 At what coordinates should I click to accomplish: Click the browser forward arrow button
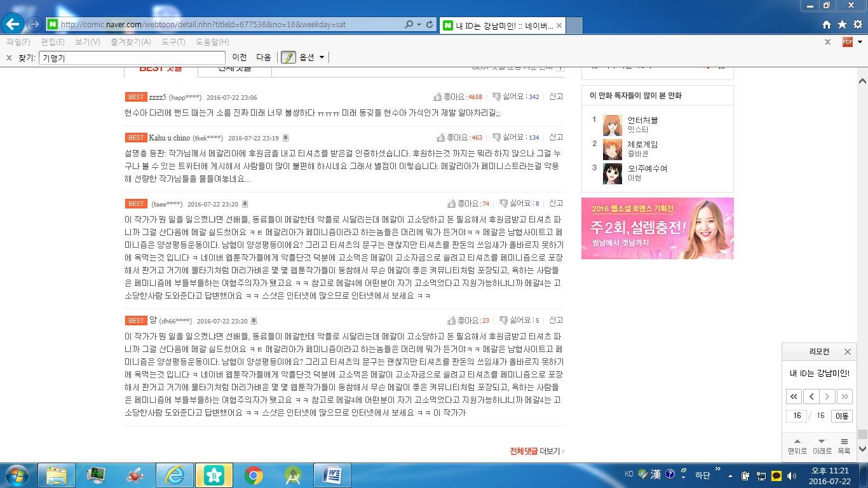click(35, 24)
